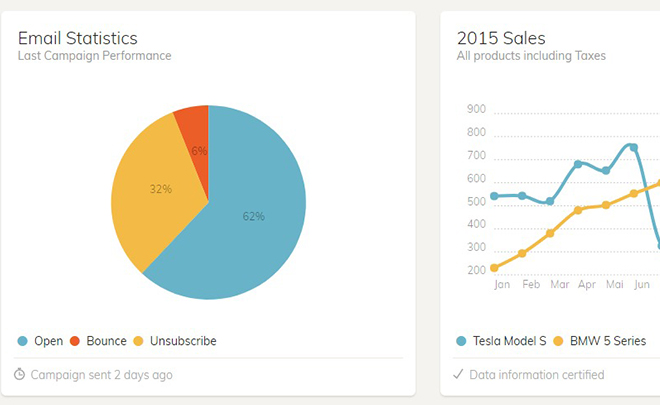Click the 2015 Sales card title
The width and height of the screenshot is (660, 405).
(x=501, y=38)
